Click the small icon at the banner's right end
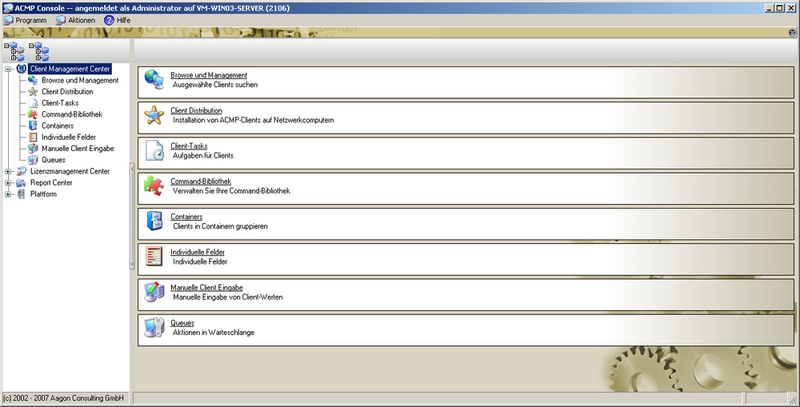This screenshot has height=407, width=800. point(792,33)
